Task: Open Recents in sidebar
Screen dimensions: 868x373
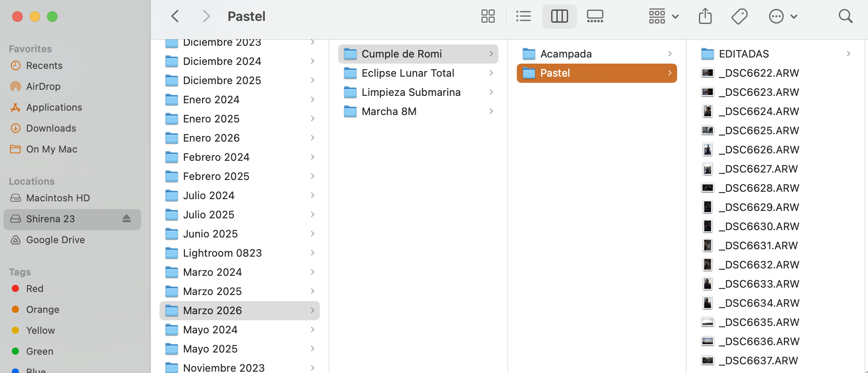Action: 72,65
